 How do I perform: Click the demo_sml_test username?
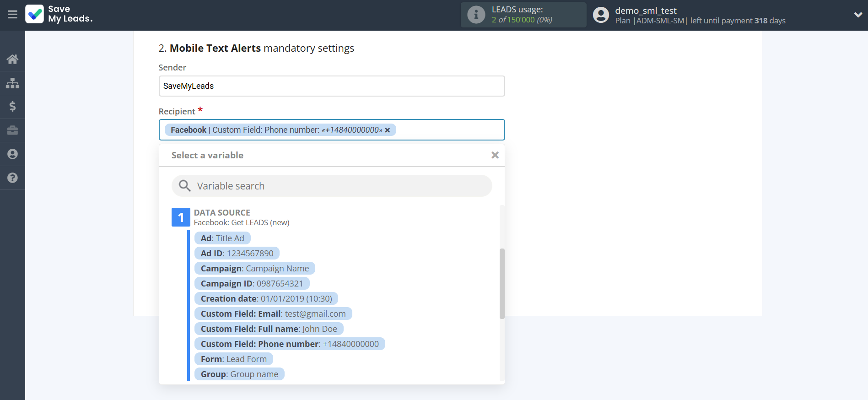tap(646, 11)
